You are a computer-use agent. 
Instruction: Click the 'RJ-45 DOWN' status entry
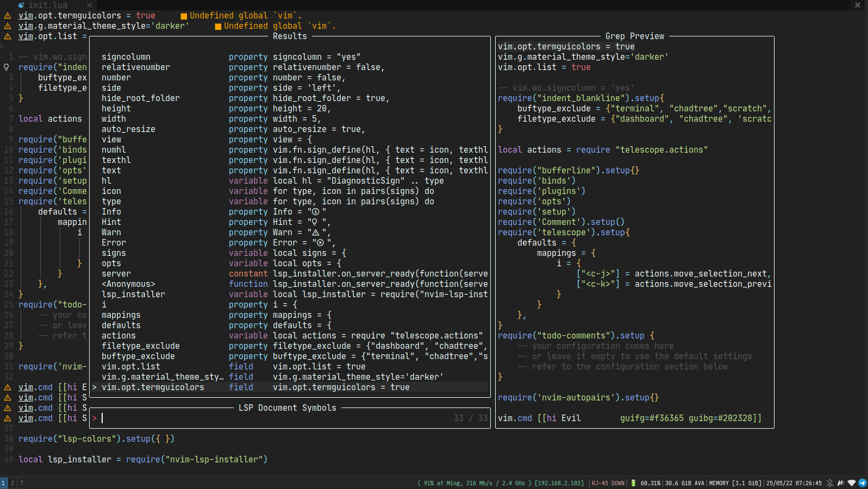pyautogui.click(x=608, y=483)
